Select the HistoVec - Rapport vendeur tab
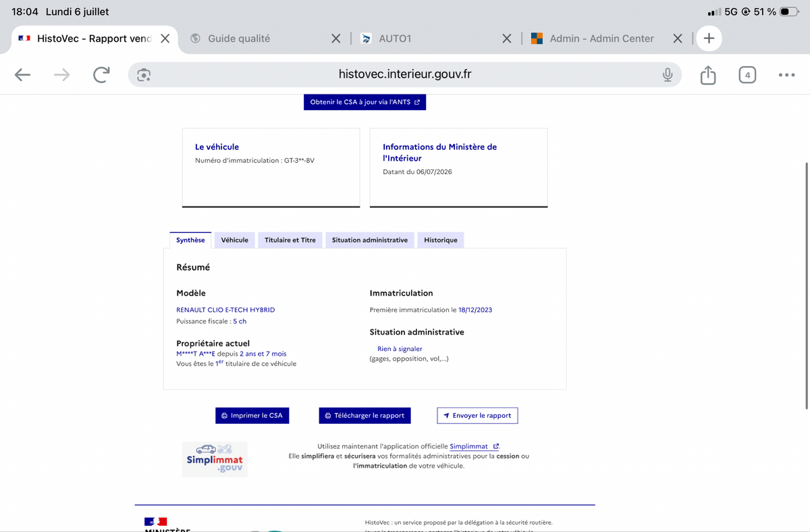Screen dimensions: 810x532 click(x=94, y=38)
